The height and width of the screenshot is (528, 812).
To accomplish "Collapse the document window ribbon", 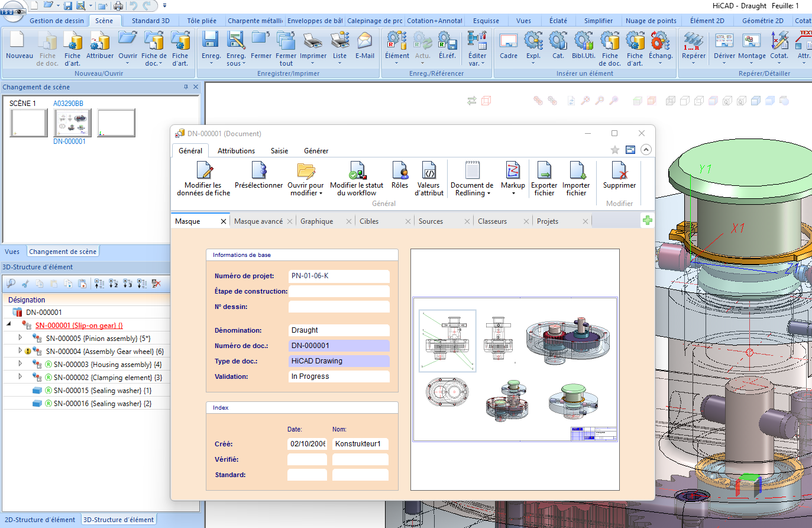I will point(646,150).
